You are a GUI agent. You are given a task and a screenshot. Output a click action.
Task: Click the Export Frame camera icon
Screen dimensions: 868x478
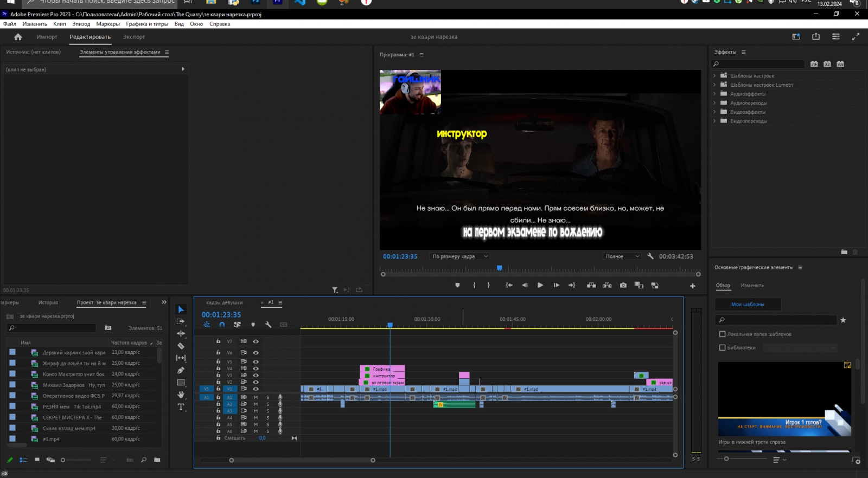(x=623, y=285)
